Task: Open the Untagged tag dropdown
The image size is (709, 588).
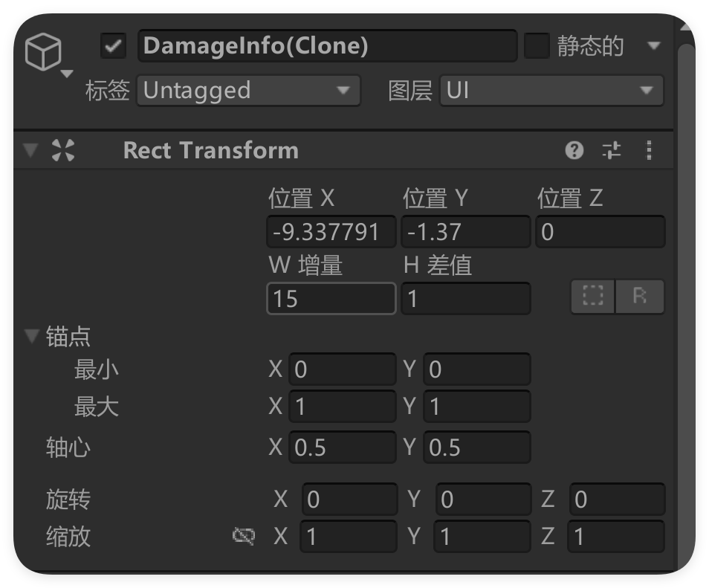Action: click(248, 90)
